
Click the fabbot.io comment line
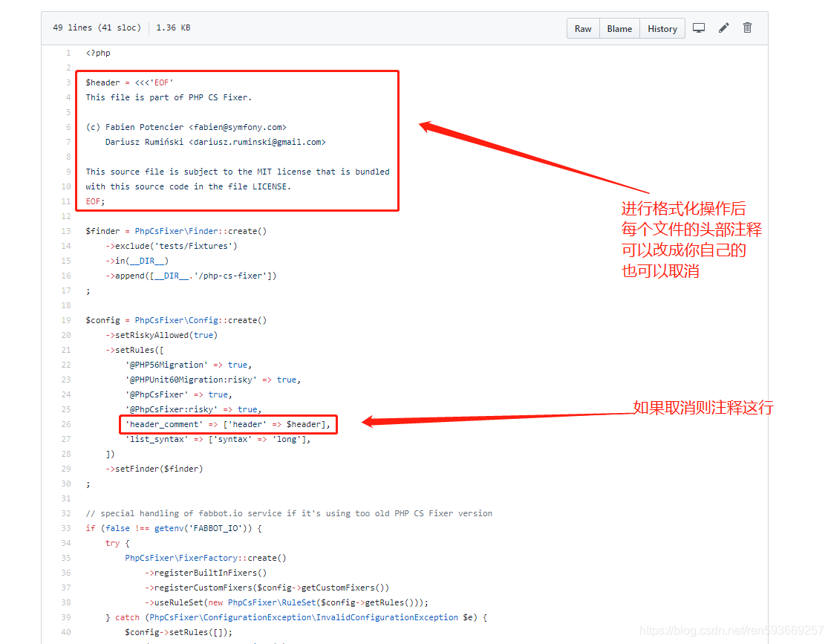click(289, 513)
